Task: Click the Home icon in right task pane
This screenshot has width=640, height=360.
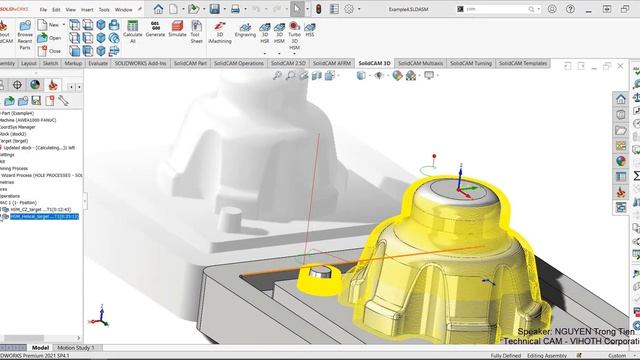Action: tap(621, 99)
